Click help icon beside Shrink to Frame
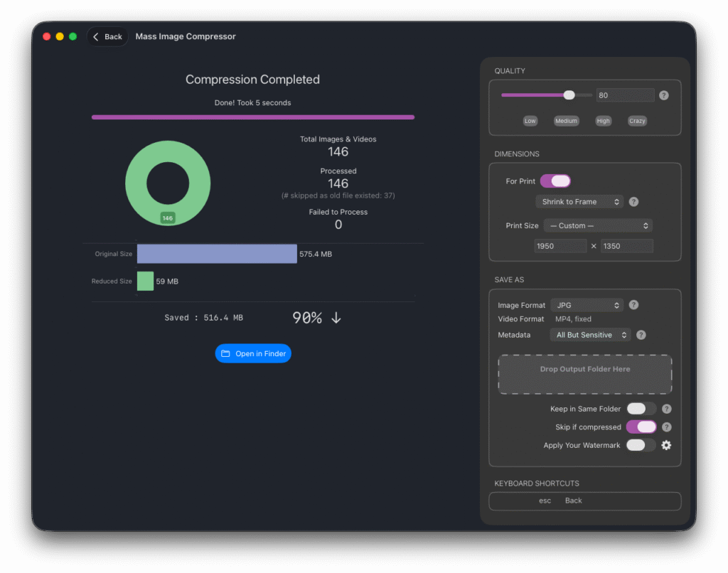728x573 pixels. pos(633,202)
